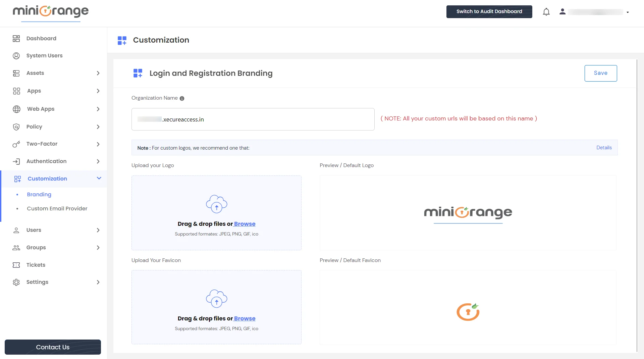Click 'Preview / Default Favicon' label
The width and height of the screenshot is (644, 359).
click(350, 260)
